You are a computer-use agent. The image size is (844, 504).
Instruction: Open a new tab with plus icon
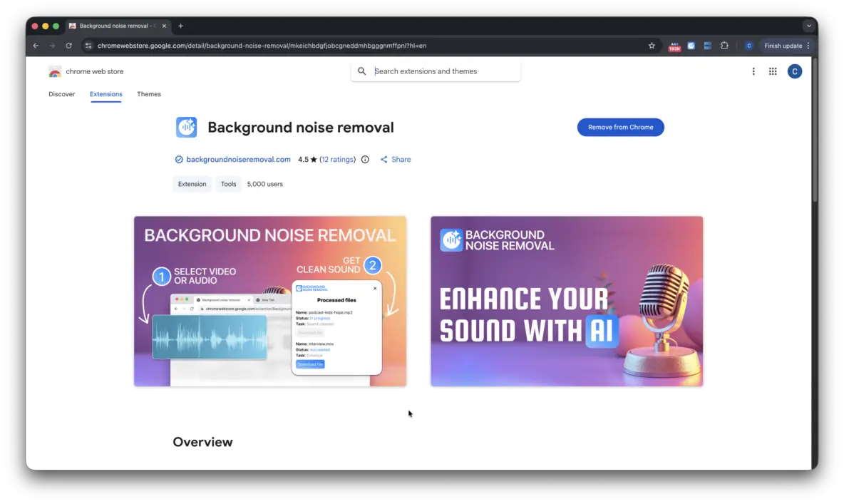click(180, 26)
